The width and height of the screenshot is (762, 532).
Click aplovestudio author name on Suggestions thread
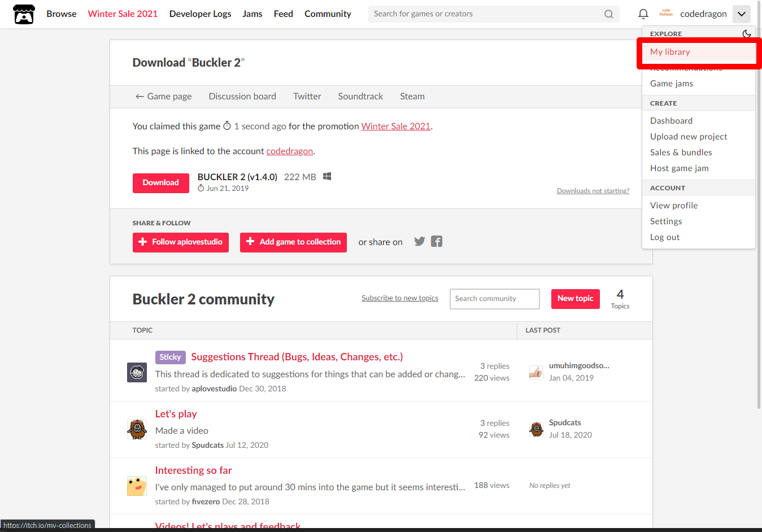point(214,389)
